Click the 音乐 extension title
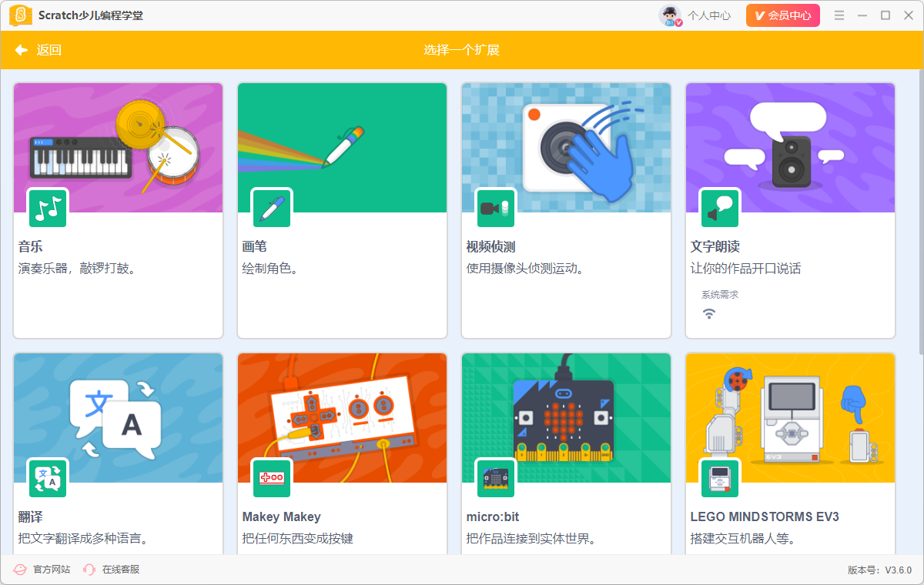 (31, 247)
